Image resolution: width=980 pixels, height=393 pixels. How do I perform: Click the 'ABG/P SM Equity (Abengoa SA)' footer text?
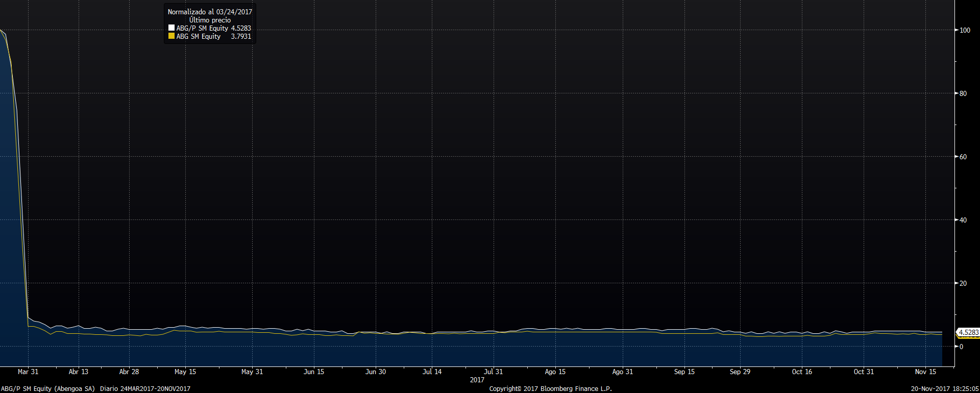click(48, 388)
